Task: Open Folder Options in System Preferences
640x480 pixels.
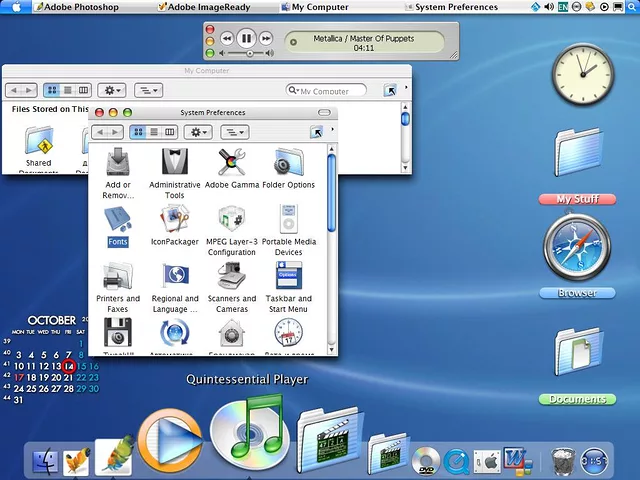Action: point(289,163)
